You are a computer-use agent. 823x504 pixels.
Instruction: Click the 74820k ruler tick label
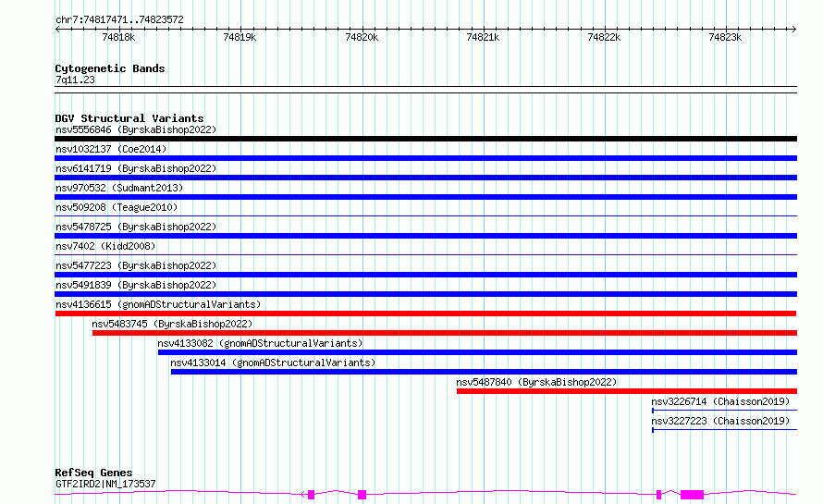tap(362, 37)
